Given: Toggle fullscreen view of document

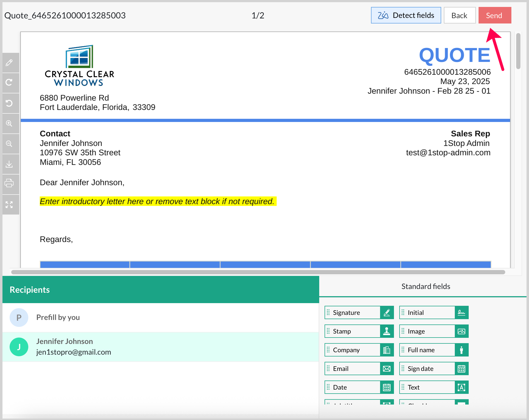Looking at the screenshot, I should 9,205.
